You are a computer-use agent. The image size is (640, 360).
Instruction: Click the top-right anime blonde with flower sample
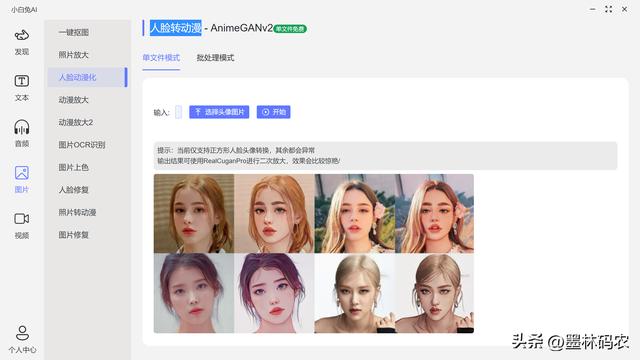click(x=435, y=213)
